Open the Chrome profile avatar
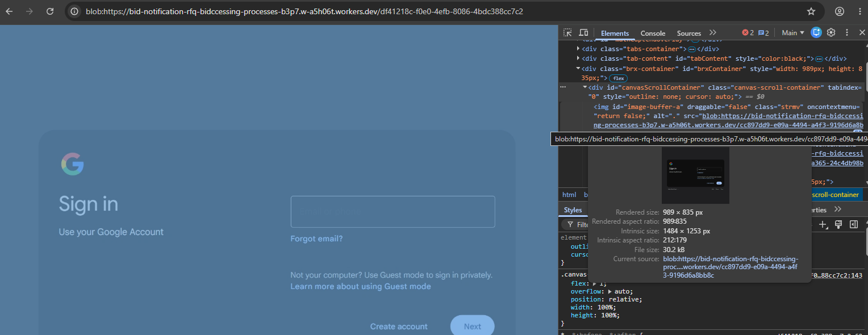Screen dimensions: 868x335 [x=840, y=11]
